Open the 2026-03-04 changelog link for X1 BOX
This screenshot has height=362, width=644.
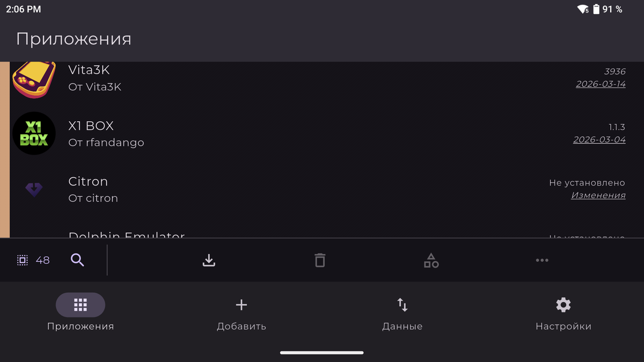(x=599, y=139)
